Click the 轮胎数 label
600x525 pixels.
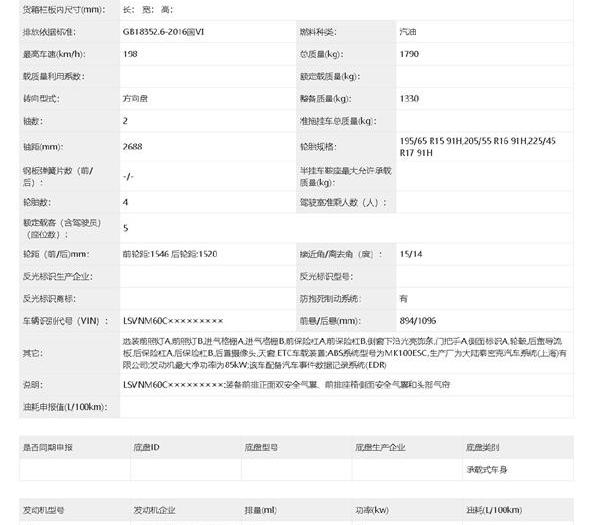coord(37,202)
